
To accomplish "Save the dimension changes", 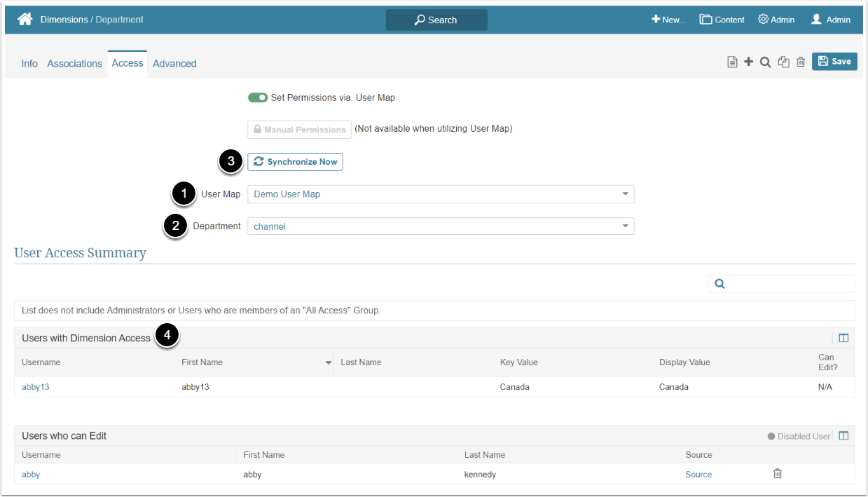I will click(834, 62).
